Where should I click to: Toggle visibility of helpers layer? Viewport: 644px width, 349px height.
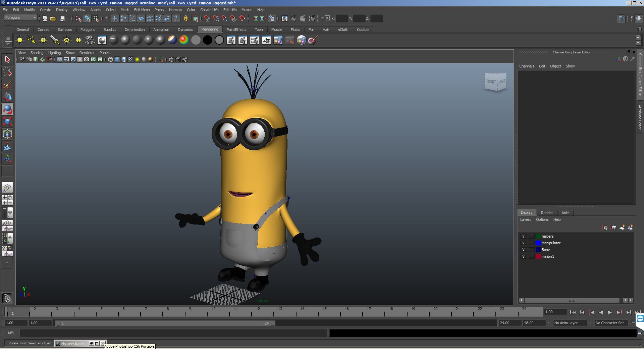click(x=523, y=236)
